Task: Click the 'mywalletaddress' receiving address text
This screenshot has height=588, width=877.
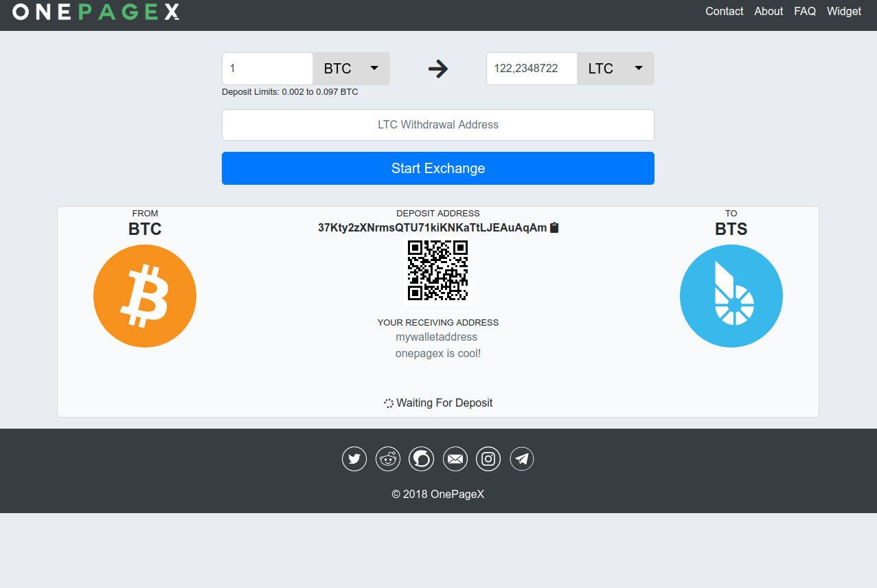Action: (x=437, y=337)
